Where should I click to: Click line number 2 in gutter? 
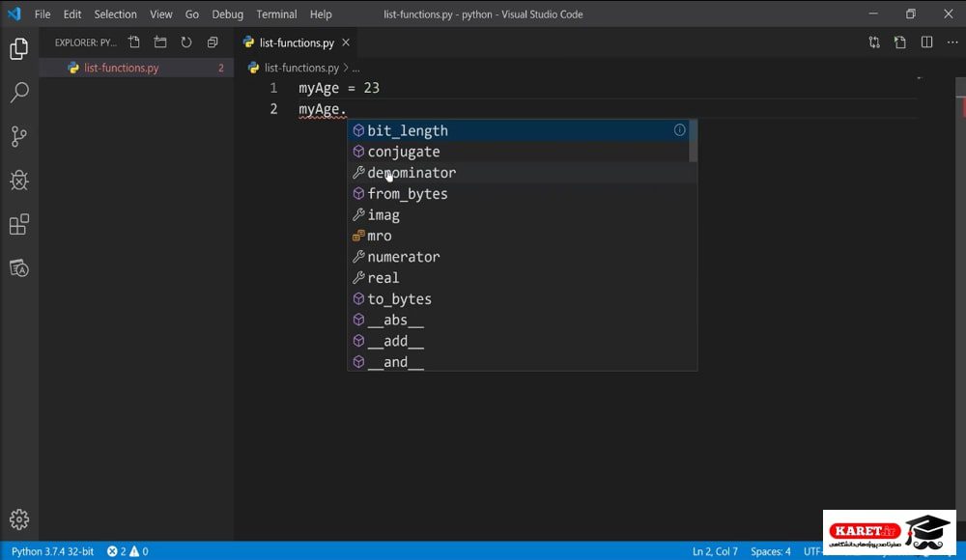click(273, 109)
